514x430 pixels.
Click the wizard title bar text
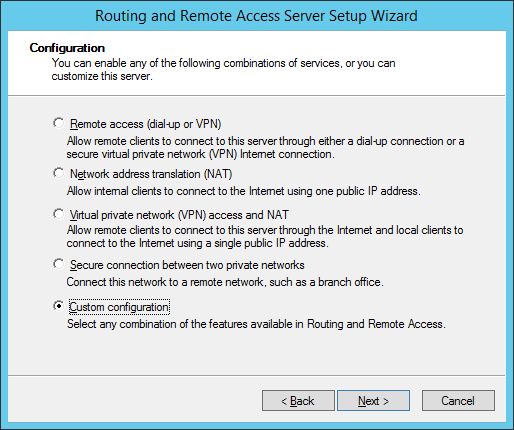tap(256, 16)
